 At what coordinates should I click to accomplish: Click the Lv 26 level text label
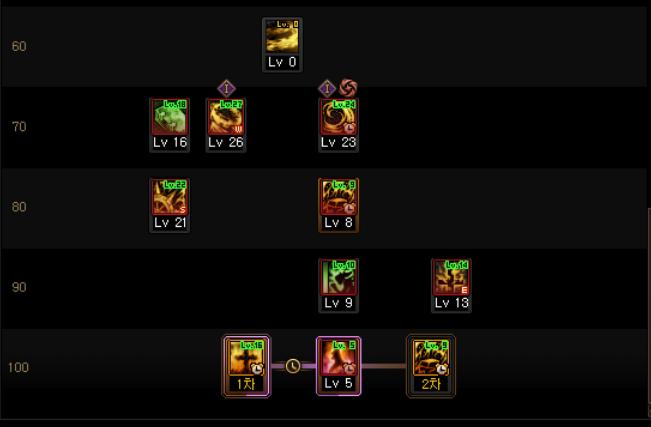(x=226, y=142)
